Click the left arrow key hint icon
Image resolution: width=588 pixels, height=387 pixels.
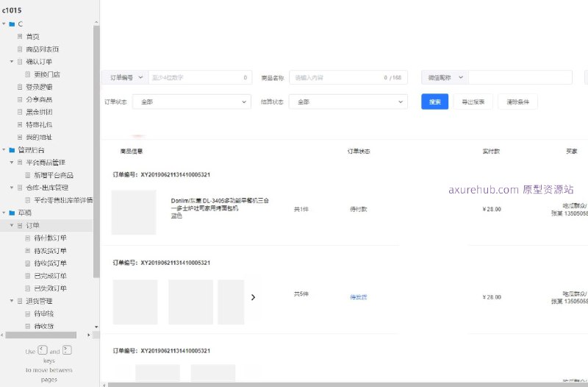click(x=43, y=350)
